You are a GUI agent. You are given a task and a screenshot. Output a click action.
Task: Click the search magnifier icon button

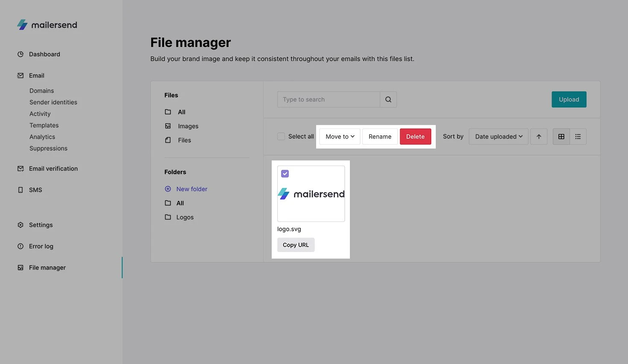click(388, 99)
